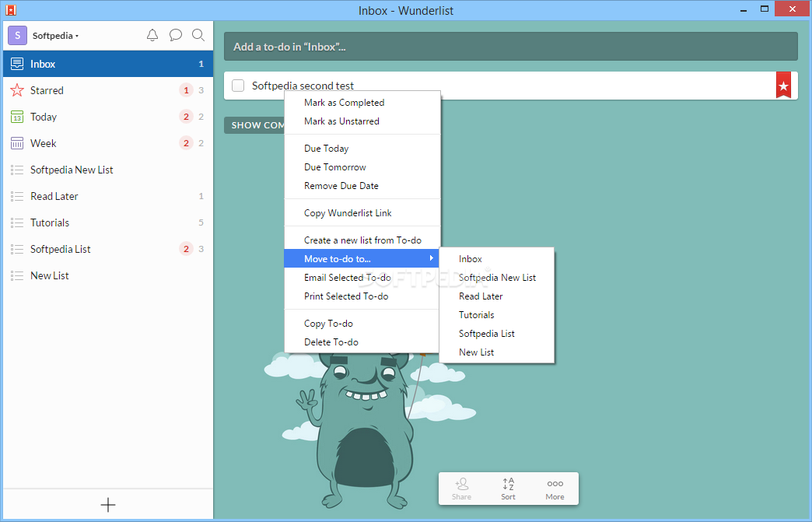This screenshot has width=812, height=522.
Task: Open the Week smart list
Action: (x=107, y=143)
